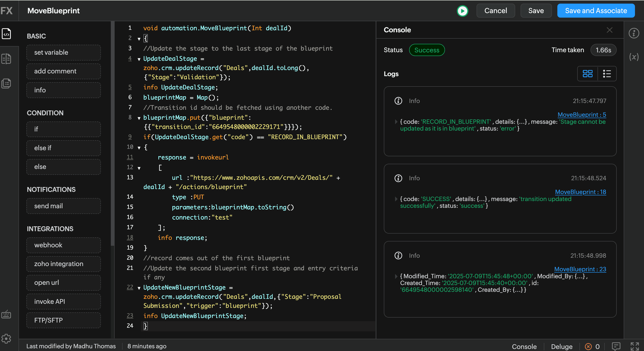Collapse code fold arrow at line 10
644x351 pixels.
click(139, 147)
